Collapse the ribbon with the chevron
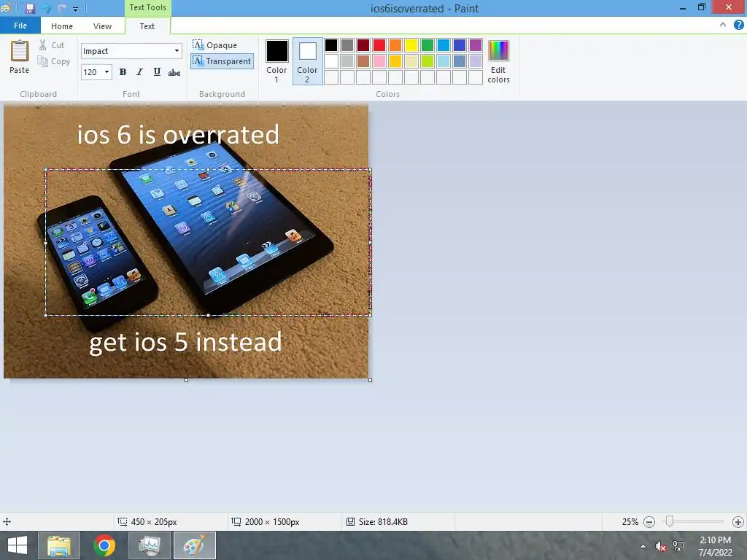Image resolution: width=747 pixels, height=560 pixels. 723,25
